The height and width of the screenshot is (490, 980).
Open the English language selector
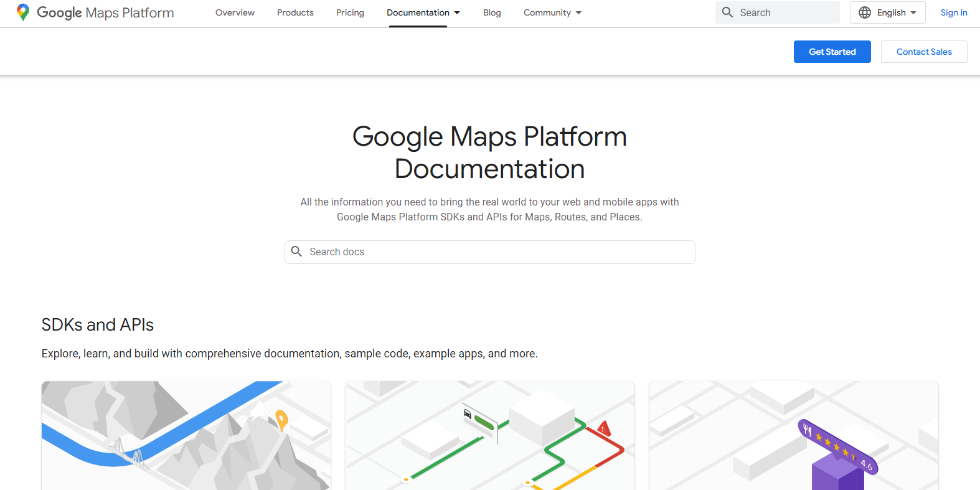click(x=888, y=12)
